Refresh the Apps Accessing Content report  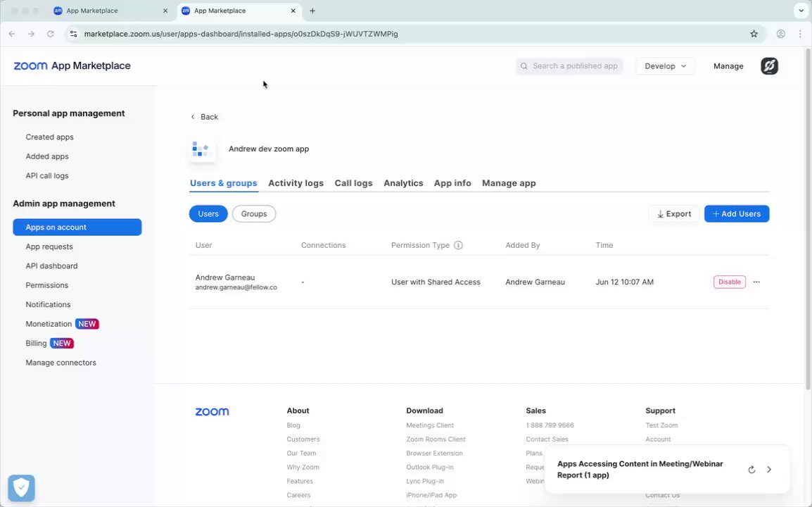click(x=751, y=470)
